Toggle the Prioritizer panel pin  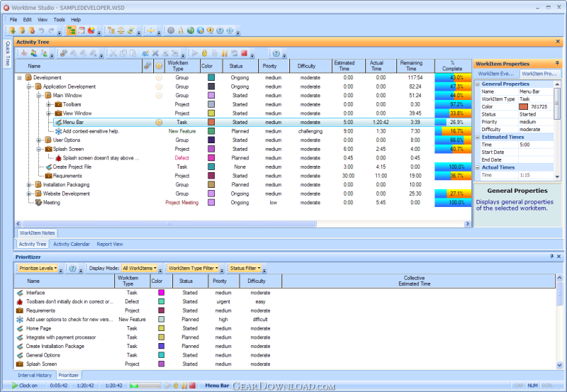point(552,256)
